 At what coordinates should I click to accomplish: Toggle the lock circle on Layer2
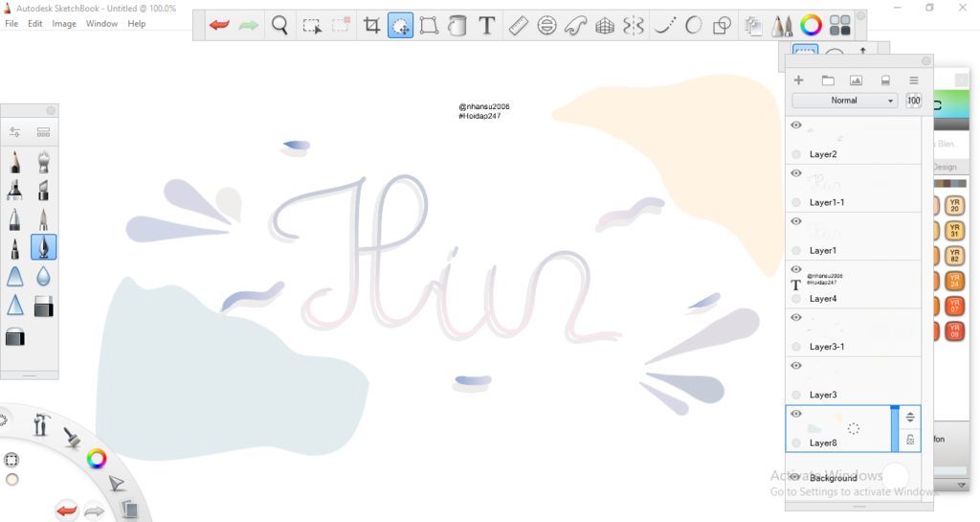tap(795, 154)
